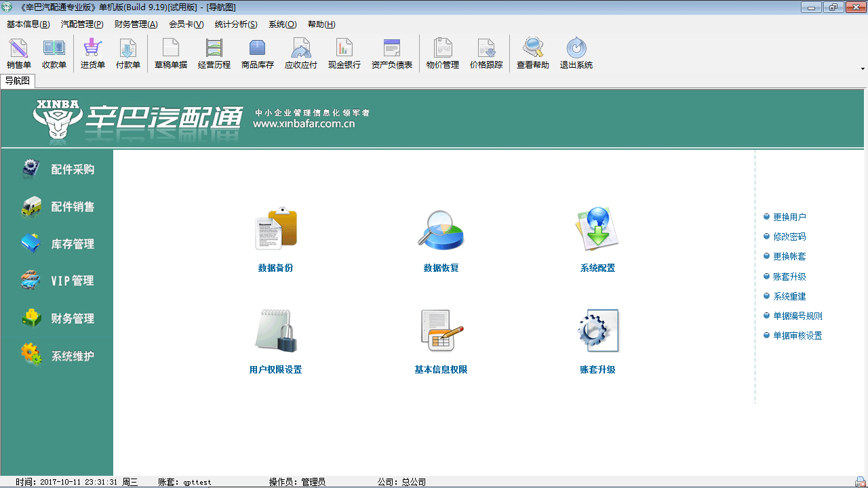Image resolution: width=868 pixels, height=488 pixels.
Task: Open the 统计分析(S) menu
Action: [236, 24]
